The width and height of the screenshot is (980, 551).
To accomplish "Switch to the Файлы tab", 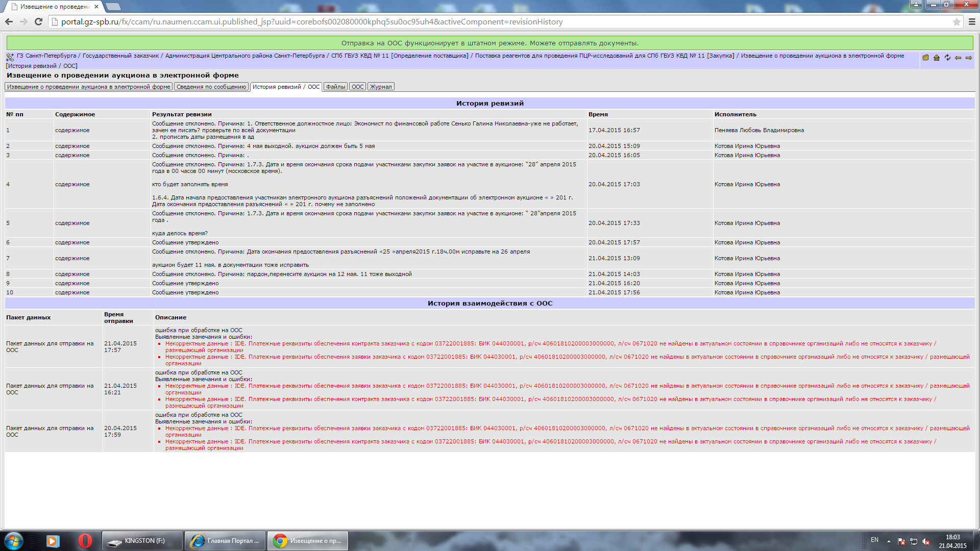I will (335, 87).
